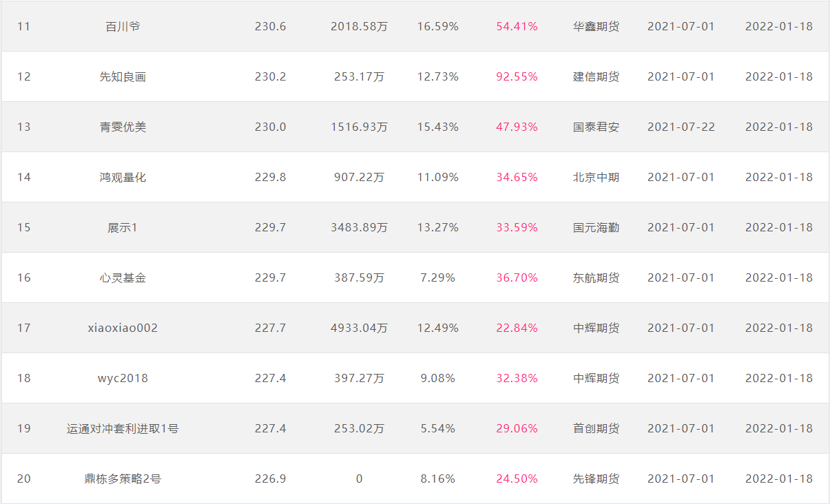830x504 pixels.
Task: Click on the 先知良画 account name
Action: point(123,77)
